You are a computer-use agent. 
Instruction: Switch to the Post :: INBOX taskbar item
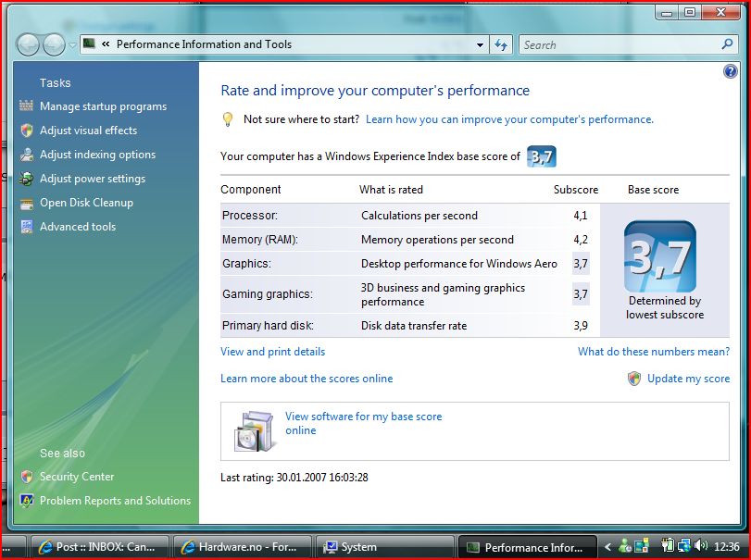click(99, 547)
